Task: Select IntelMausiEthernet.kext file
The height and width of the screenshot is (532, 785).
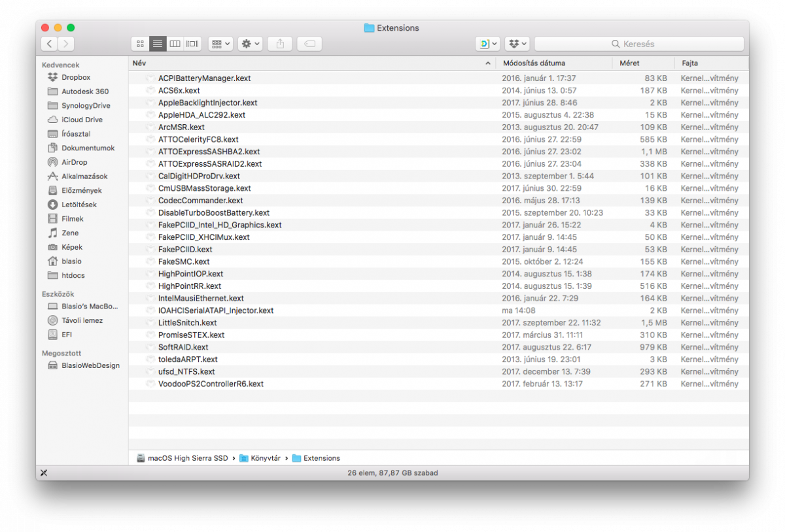Action: [438, 298]
